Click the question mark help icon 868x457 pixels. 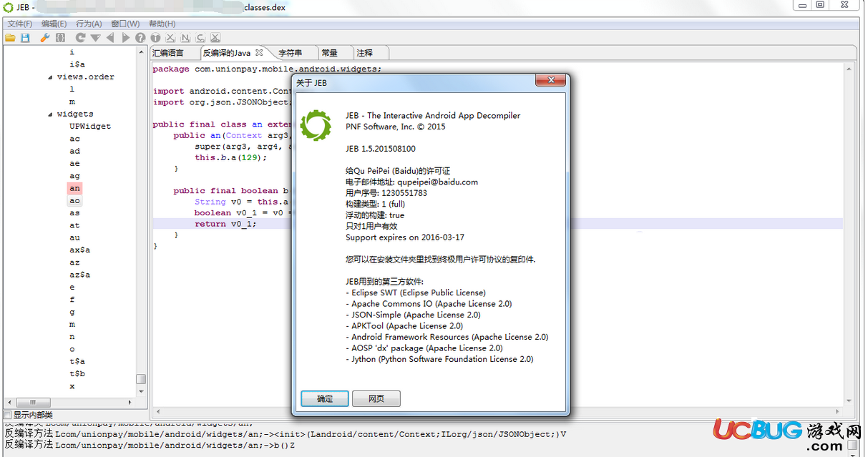140,37
